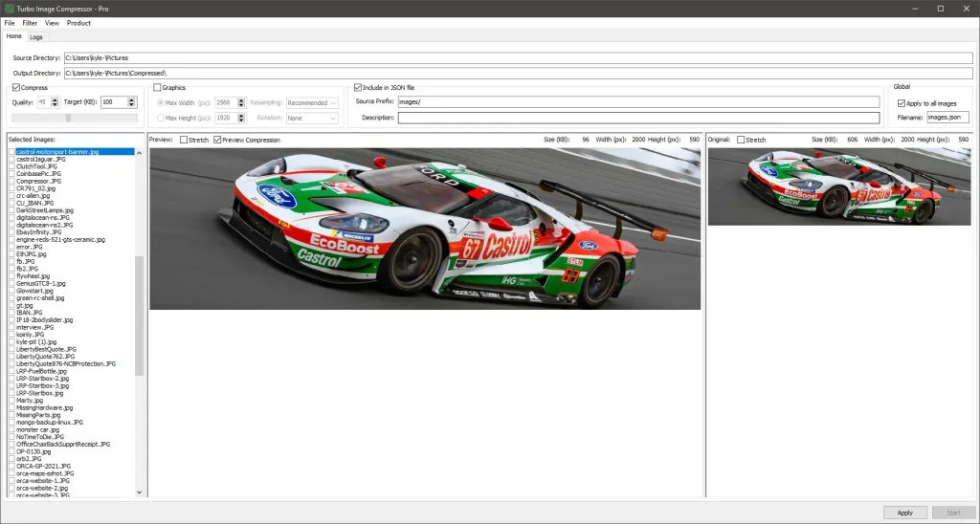
Task: Select EbayInfinity.JPG in the list
Action: point(38,232)
